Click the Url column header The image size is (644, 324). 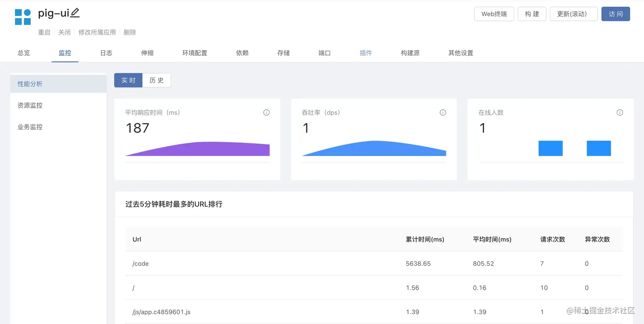137,240
